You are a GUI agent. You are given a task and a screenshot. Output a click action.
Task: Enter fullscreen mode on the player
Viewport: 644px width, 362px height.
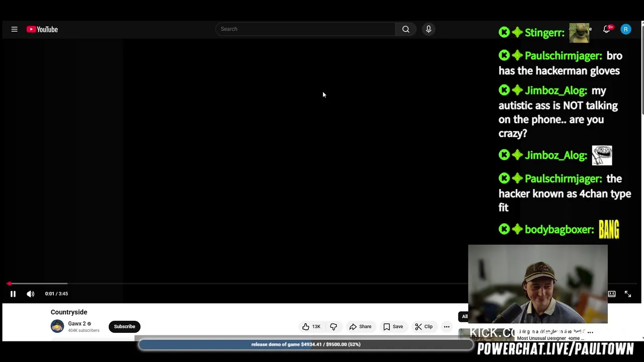pos(628,294)
